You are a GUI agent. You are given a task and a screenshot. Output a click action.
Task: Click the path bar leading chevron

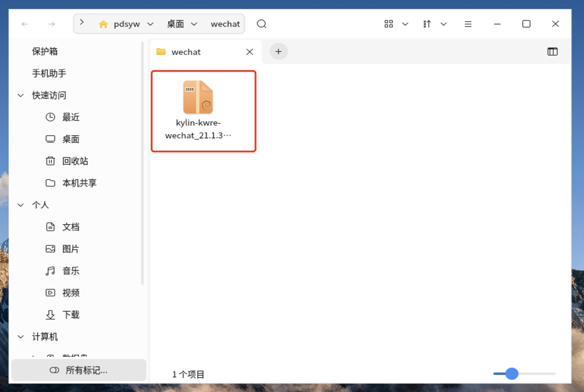(x=81, y=22)
